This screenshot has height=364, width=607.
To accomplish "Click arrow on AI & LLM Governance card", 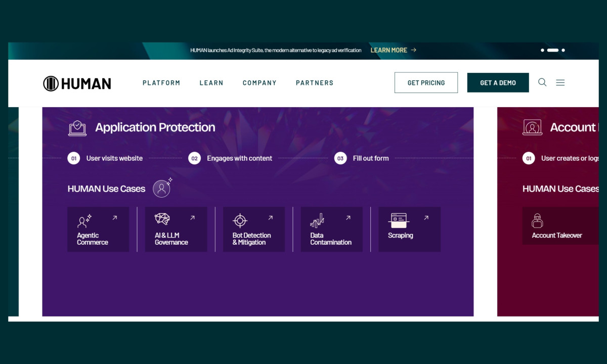I will tap(192, 218).
